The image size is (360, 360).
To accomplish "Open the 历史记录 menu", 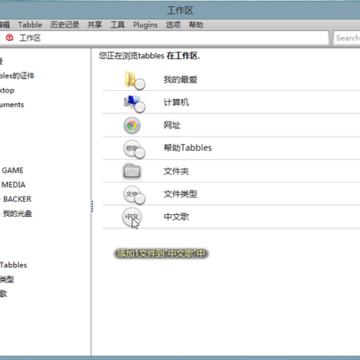I will [65, 25].
